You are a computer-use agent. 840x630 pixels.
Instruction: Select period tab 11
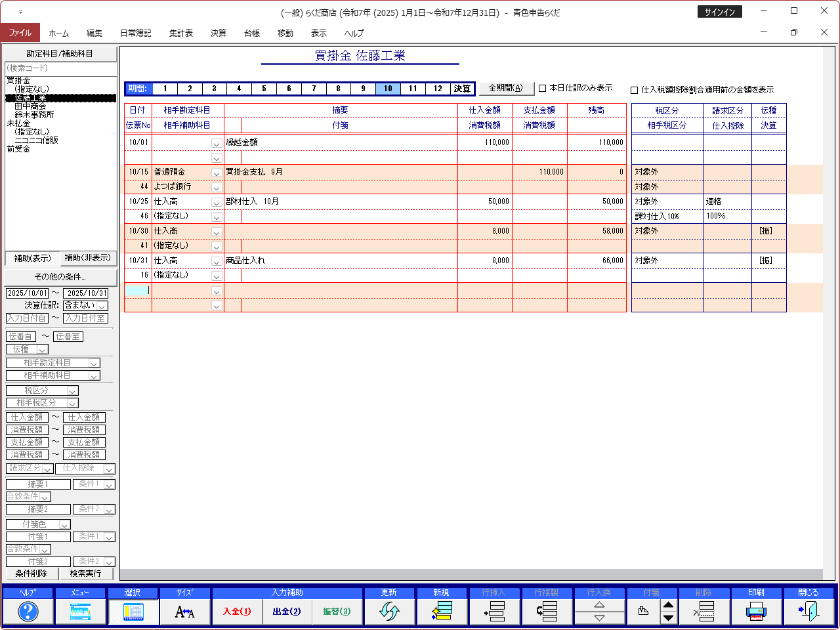413,89
